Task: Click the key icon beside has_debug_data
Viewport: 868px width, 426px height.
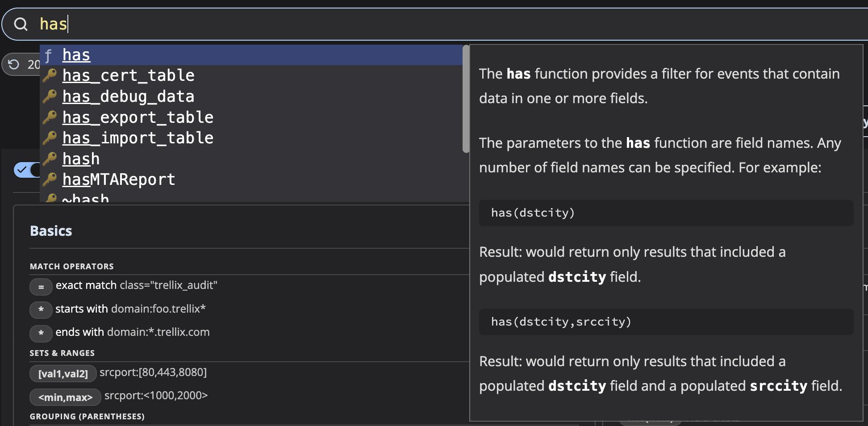Action: (50, 96)
